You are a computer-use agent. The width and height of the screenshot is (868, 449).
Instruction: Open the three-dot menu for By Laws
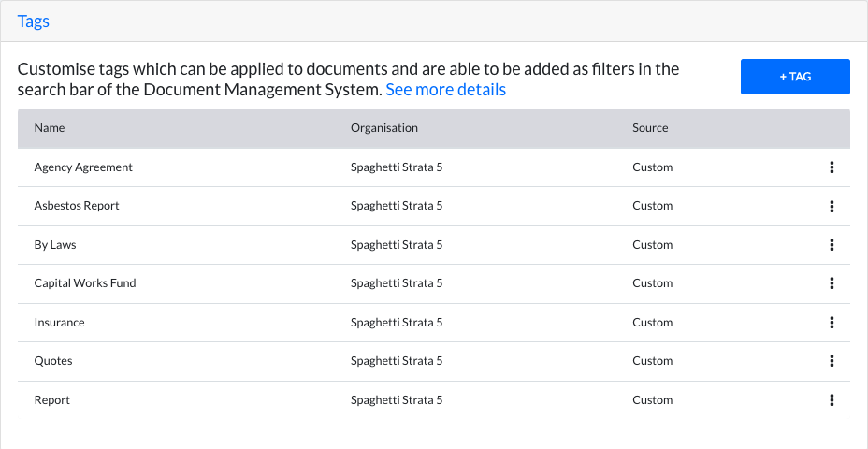(832, 245)
